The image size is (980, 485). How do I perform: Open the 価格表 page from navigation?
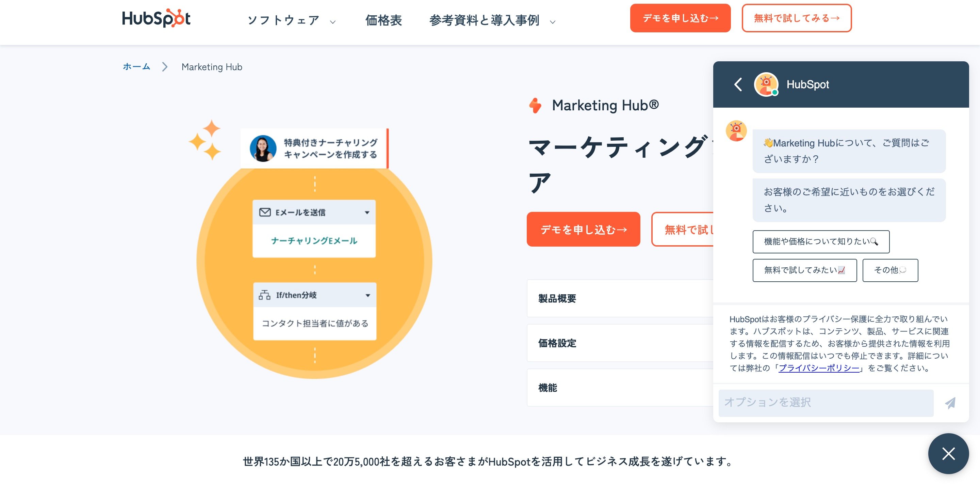click(x=383, y=20)
